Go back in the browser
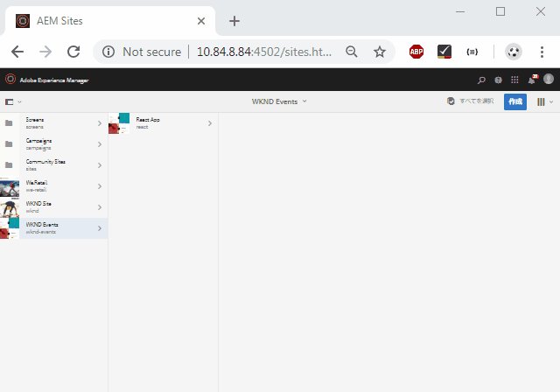The image size is (560, 392). tap(17, 52)
